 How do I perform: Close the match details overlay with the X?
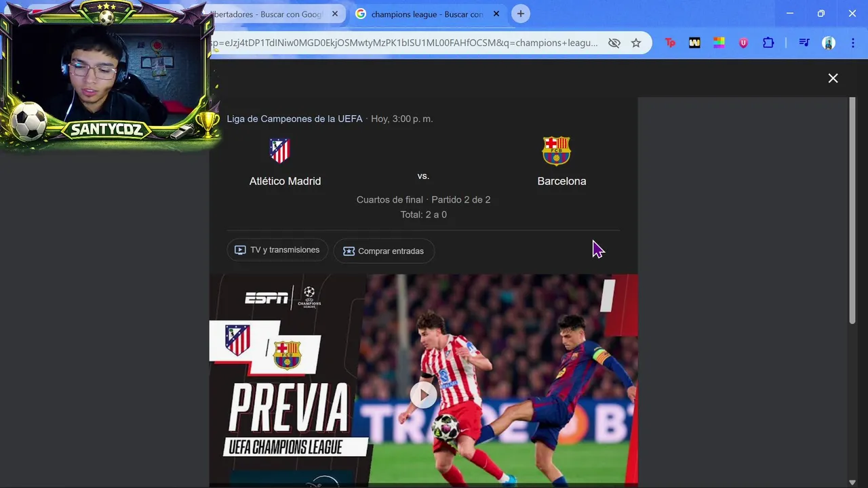pos(833,78)
